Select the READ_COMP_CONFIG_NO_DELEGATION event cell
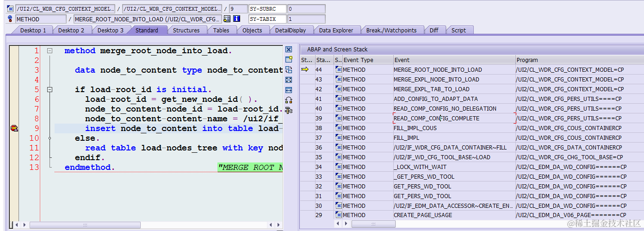 454,109
